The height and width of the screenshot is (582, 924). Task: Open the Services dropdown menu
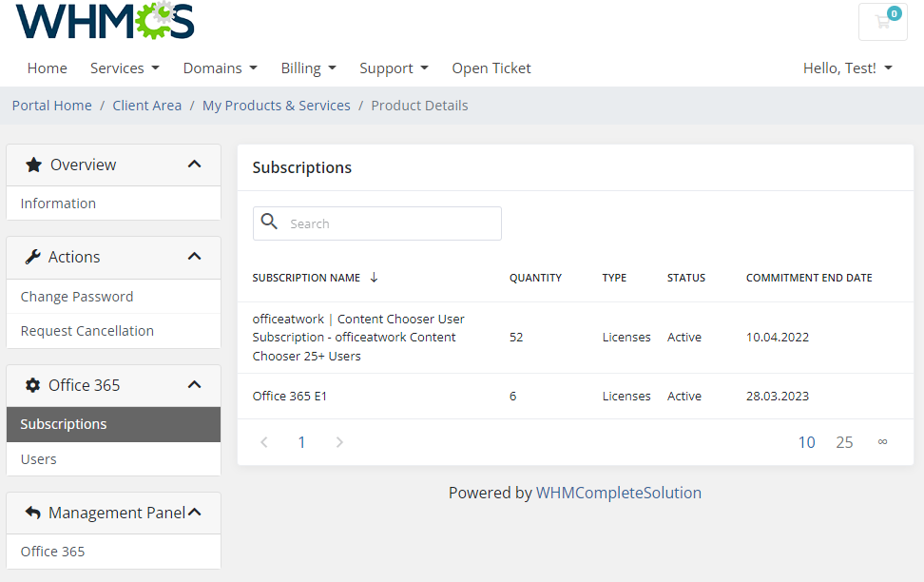coord(125,68)
